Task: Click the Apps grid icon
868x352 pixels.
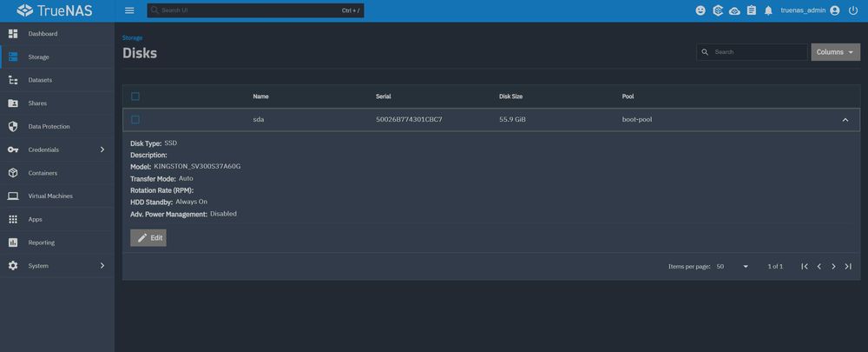Action: pyautogui.click(x=13, y=220)
